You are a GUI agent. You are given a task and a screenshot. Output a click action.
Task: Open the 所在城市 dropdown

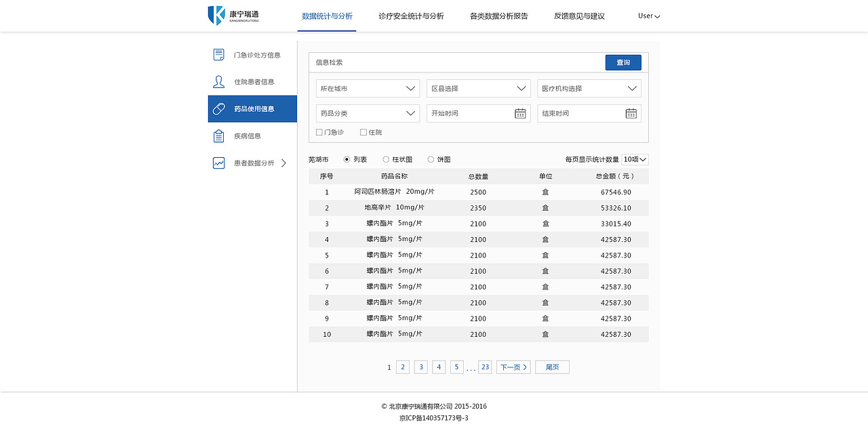click(x=368, y=89)
